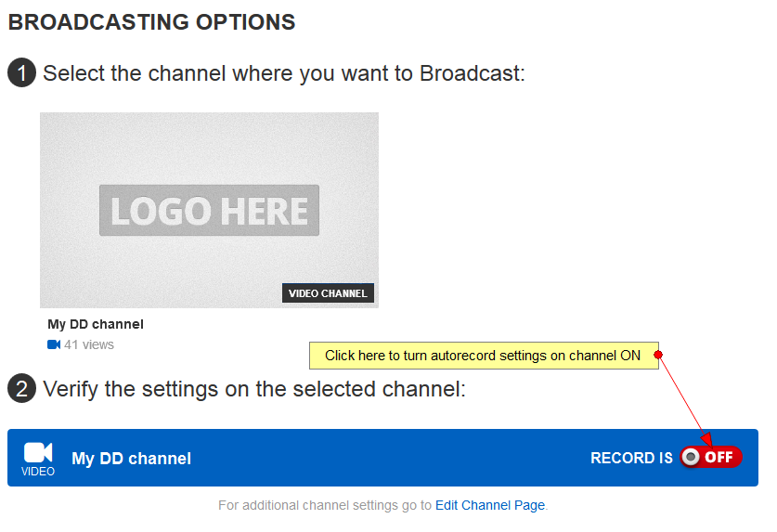Click the 41 views count text

(89, 344)
